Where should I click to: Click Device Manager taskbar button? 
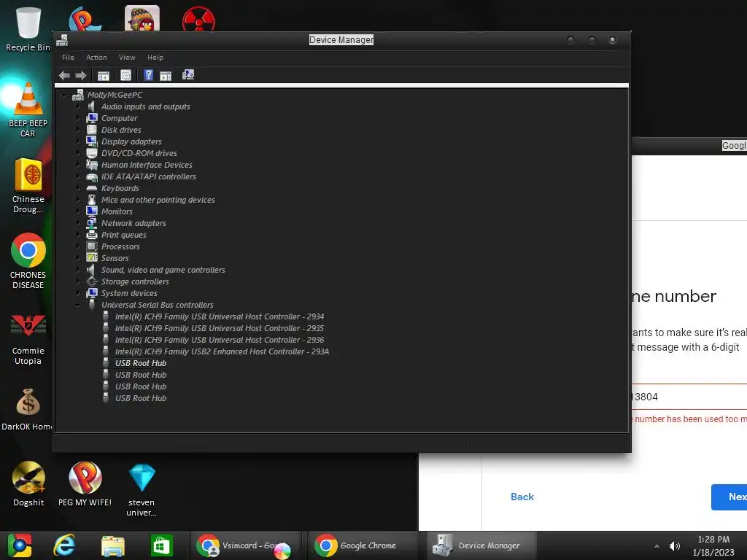pos(481,545)
